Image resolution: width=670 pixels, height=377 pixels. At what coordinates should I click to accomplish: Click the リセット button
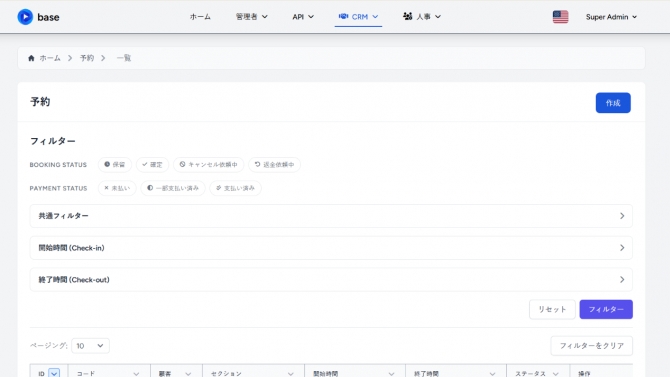tap(552, 309)
